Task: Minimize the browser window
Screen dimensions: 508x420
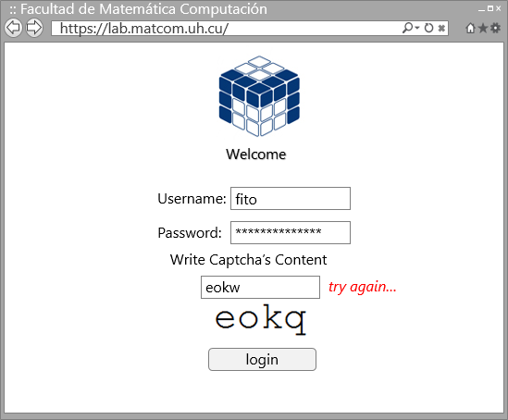Action: [482, 9]
